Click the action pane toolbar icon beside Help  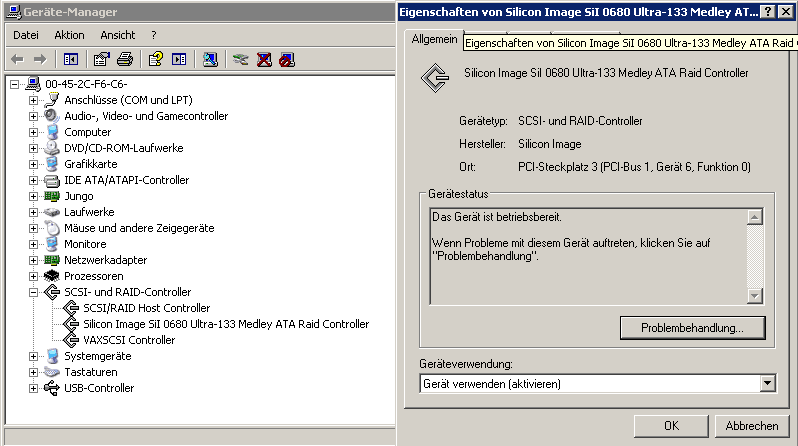179,60
